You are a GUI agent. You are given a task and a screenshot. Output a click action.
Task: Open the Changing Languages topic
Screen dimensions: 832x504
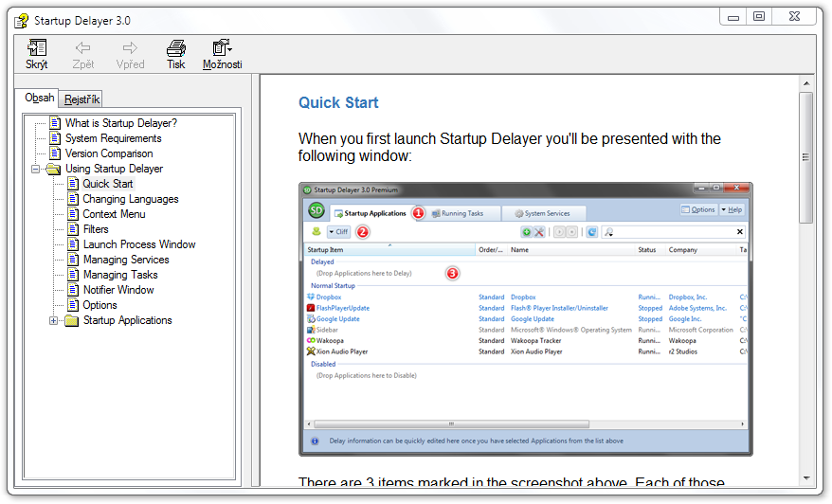point(131,199)
